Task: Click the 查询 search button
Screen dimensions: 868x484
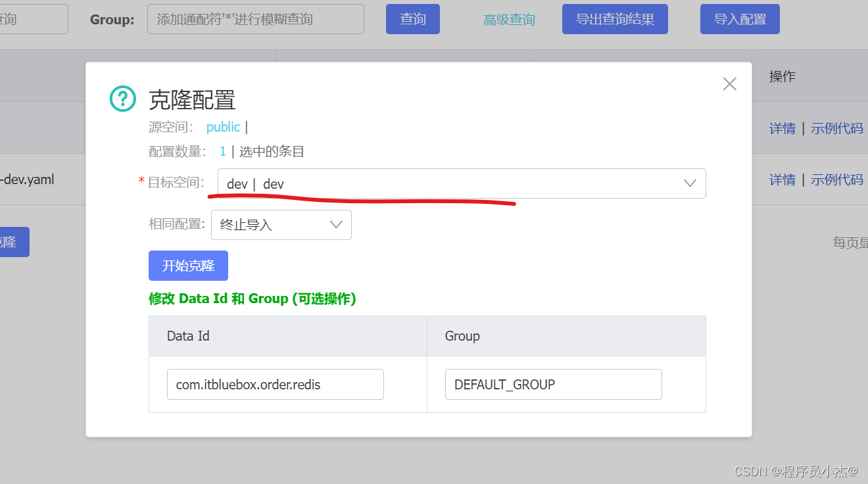Action: 413,19
